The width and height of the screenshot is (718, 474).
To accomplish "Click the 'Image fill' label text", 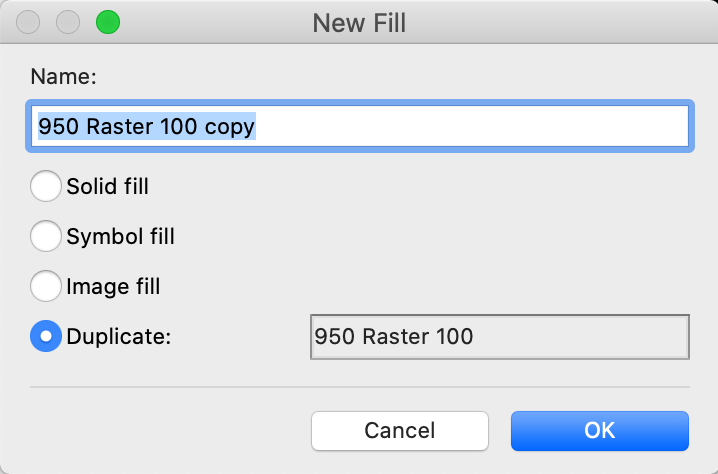I will coord(113,286).
